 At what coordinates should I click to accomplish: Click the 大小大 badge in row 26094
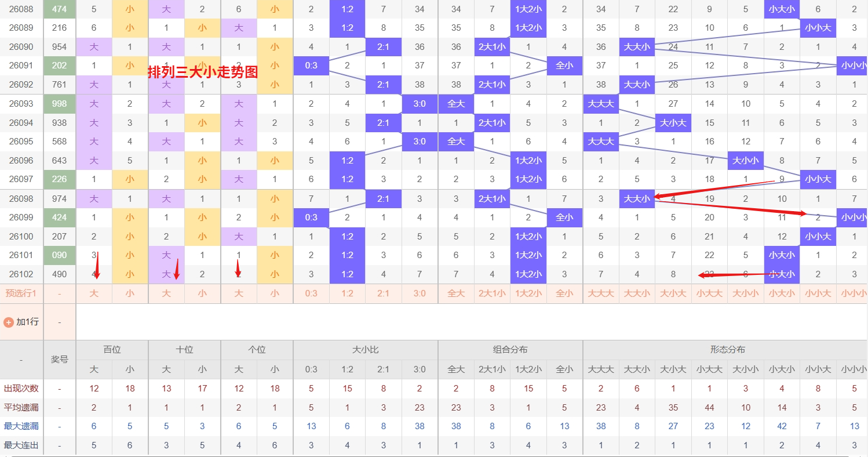click(673, 123)
